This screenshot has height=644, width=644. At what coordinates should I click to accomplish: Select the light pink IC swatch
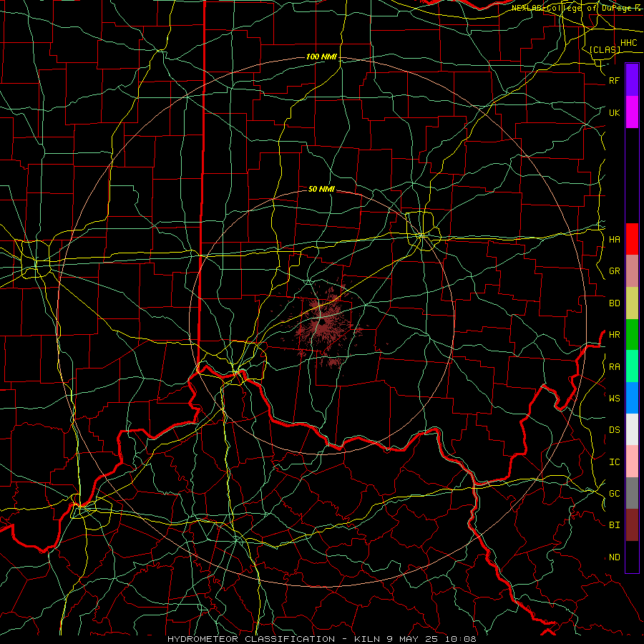click(632, 462)
